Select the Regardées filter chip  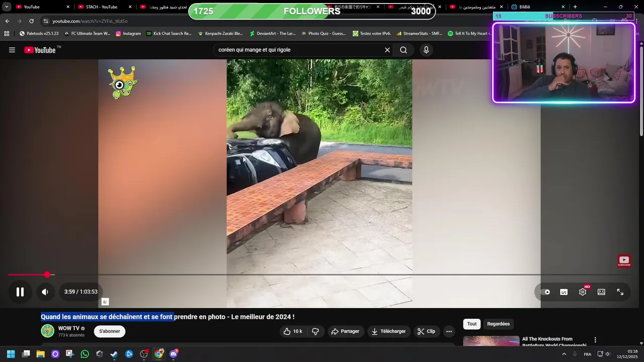coord(498,324)
